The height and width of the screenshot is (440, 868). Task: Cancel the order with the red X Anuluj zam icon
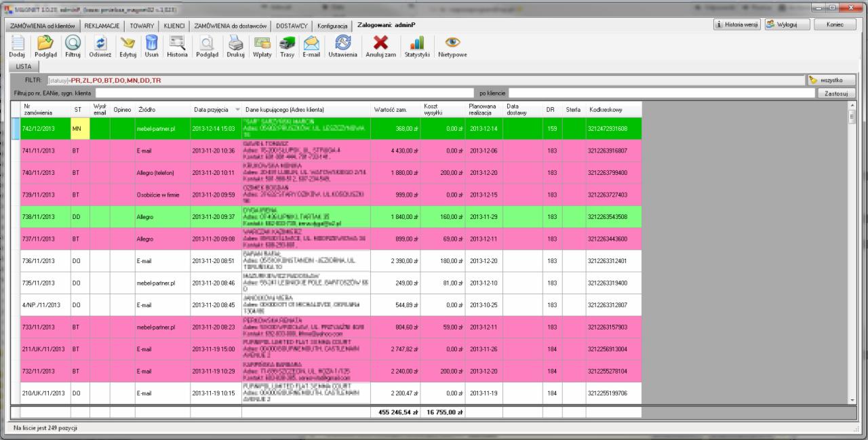click(380, 43)
